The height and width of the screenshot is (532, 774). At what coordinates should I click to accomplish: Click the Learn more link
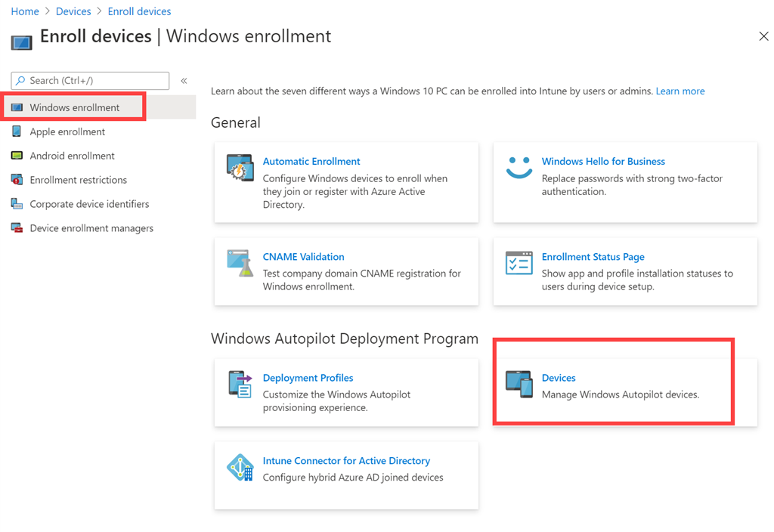point(680,91)
